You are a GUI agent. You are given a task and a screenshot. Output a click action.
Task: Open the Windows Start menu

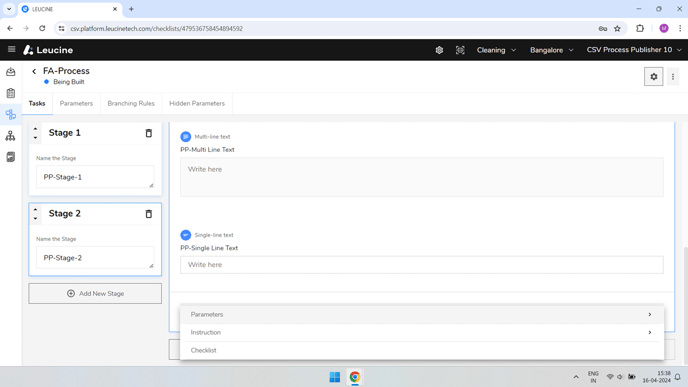335,377
